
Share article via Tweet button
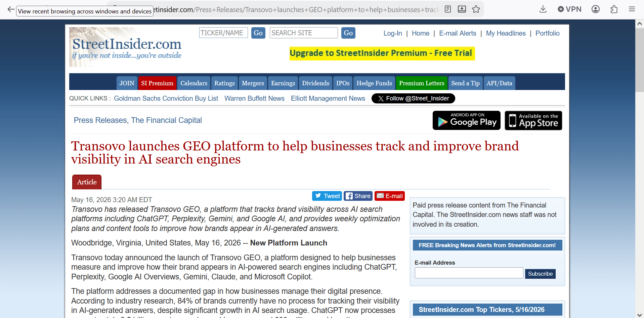pyautogui.click(x=327, y=196)
